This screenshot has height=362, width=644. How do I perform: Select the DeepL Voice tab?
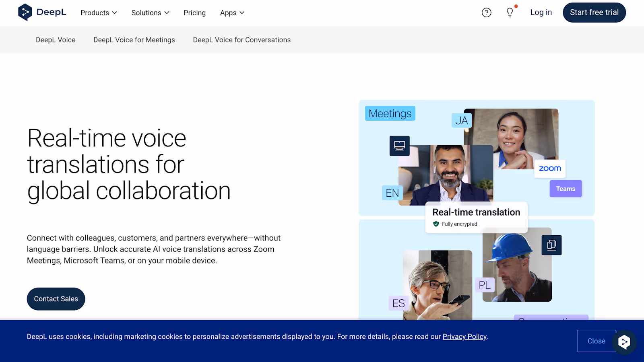tap(56, 40)
